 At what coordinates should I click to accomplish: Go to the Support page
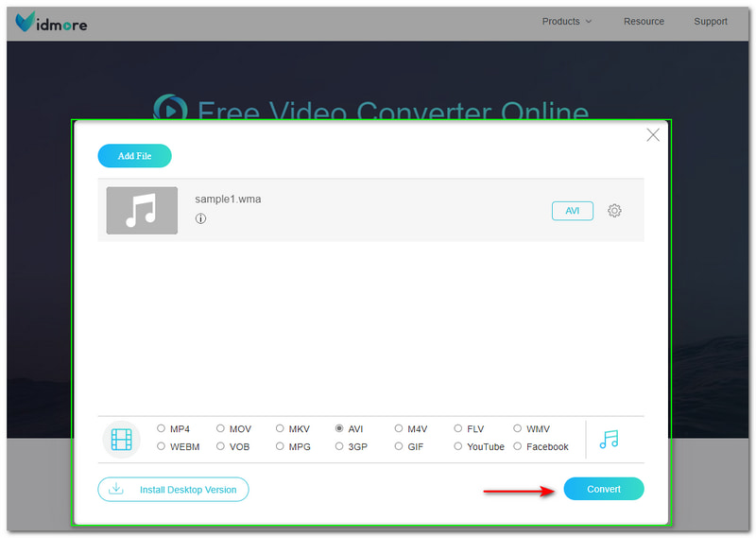[711, 21]
